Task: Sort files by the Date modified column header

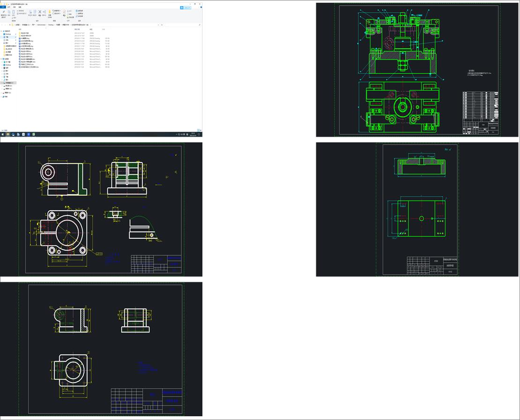Action: pyautogui.click(x=77, y=29)
